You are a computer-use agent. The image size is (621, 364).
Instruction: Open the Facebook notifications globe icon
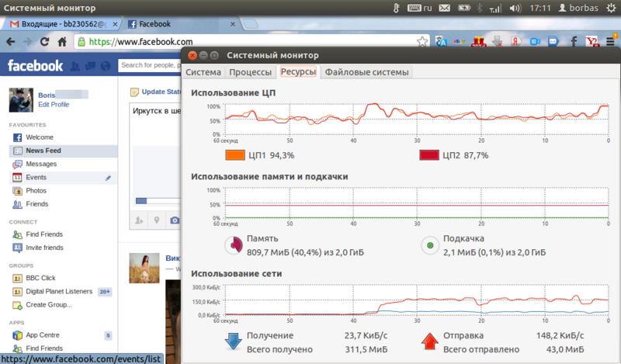click(x=106, y=66)
